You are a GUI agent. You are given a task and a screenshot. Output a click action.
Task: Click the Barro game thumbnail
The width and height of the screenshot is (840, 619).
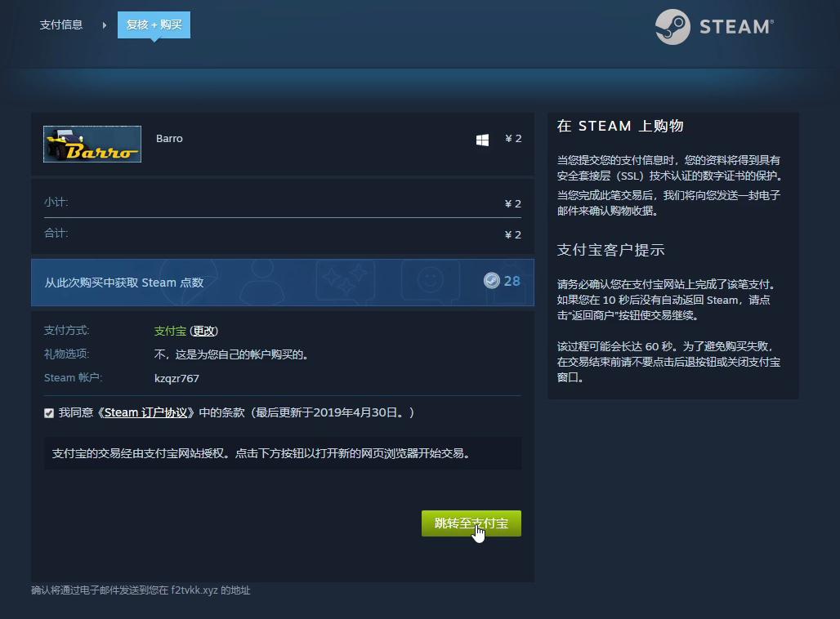coord(92,144)
